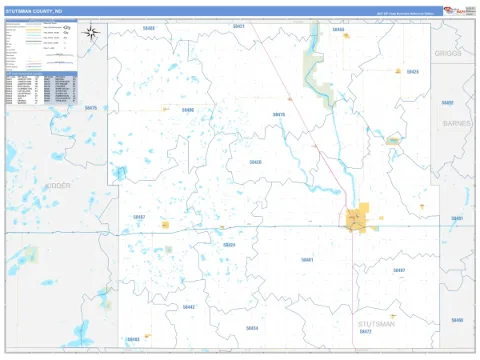The width and height of the screenshot is (480, 360).
Task: Click the KIDDER county label
Action: (58, 186)
